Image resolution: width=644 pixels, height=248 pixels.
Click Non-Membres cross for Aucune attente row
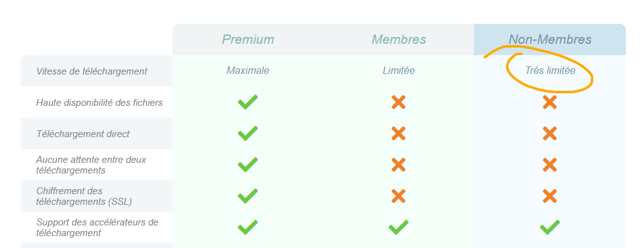point(550,165)
